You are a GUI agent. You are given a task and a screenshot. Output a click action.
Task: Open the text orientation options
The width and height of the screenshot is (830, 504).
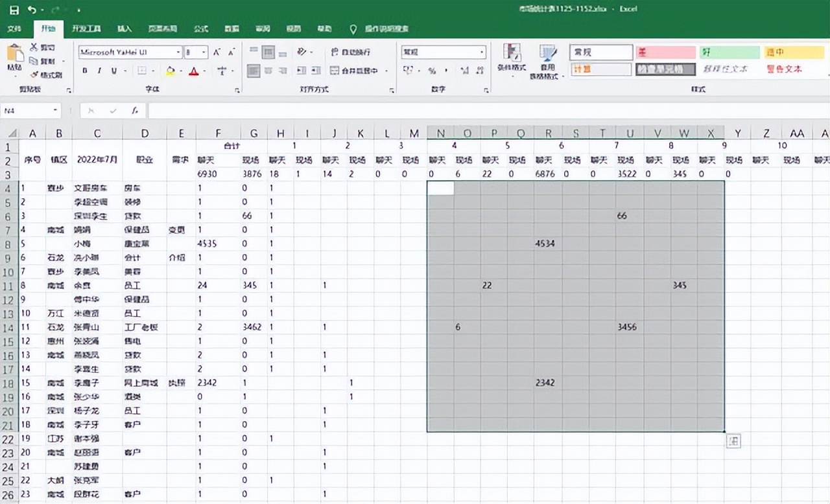point(304,52)
